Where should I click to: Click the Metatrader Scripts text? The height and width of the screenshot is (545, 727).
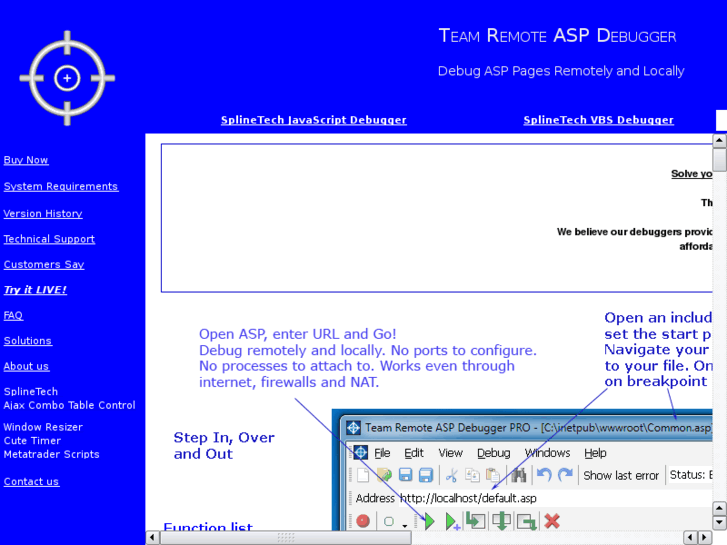tap(51, 454)
